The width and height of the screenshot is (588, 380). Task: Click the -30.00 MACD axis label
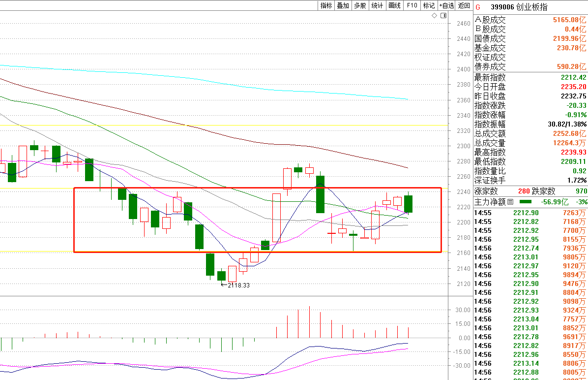pyautogui.click(x=462, y=366)
